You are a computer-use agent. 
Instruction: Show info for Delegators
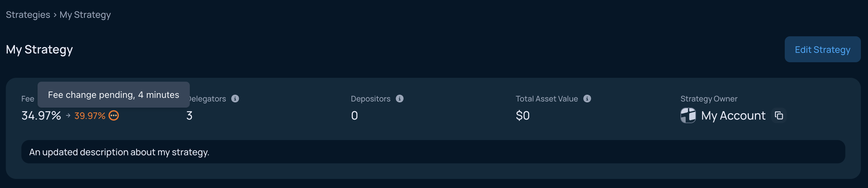tap(235, 99)
